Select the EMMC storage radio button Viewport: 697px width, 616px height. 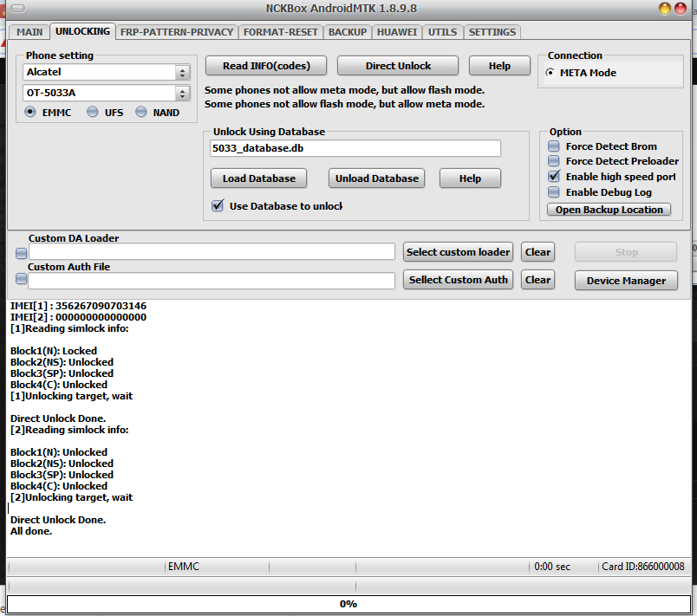pyautogui.click(x=30, y=112)
